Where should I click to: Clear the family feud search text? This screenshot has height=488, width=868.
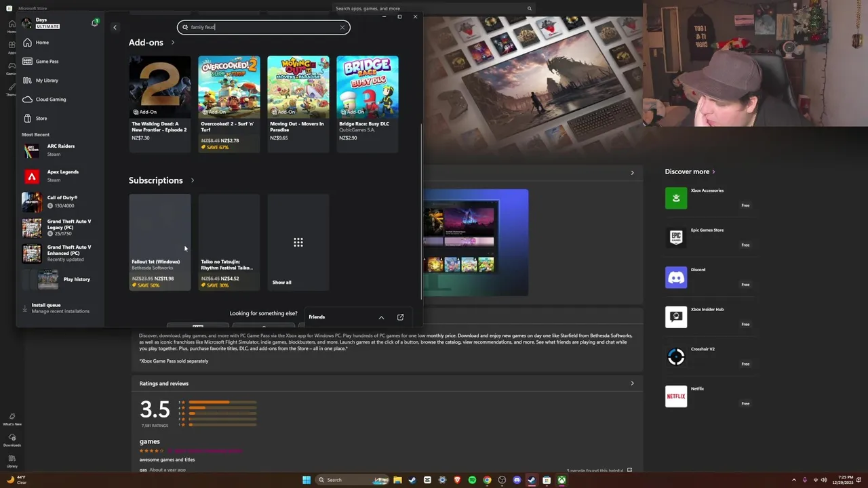[342, 27]
